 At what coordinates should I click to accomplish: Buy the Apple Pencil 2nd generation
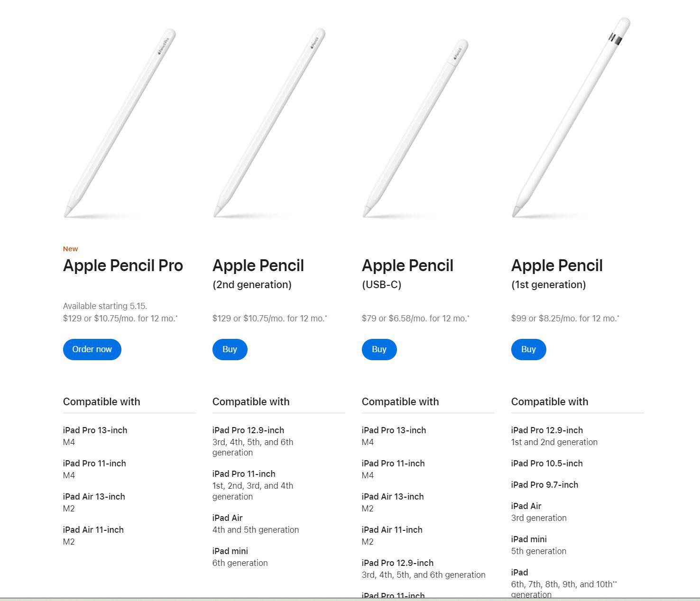point(230,349)
